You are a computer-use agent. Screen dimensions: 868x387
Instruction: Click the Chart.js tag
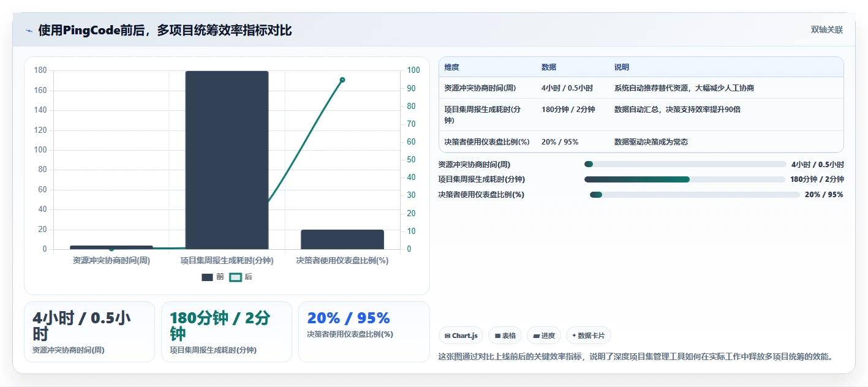(x=461, y=336)
